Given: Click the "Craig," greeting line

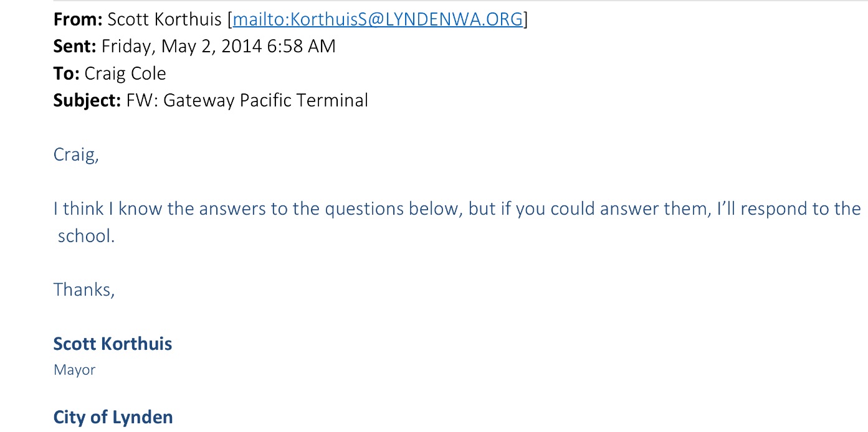Looking at the screenshot, I should 76,154.
